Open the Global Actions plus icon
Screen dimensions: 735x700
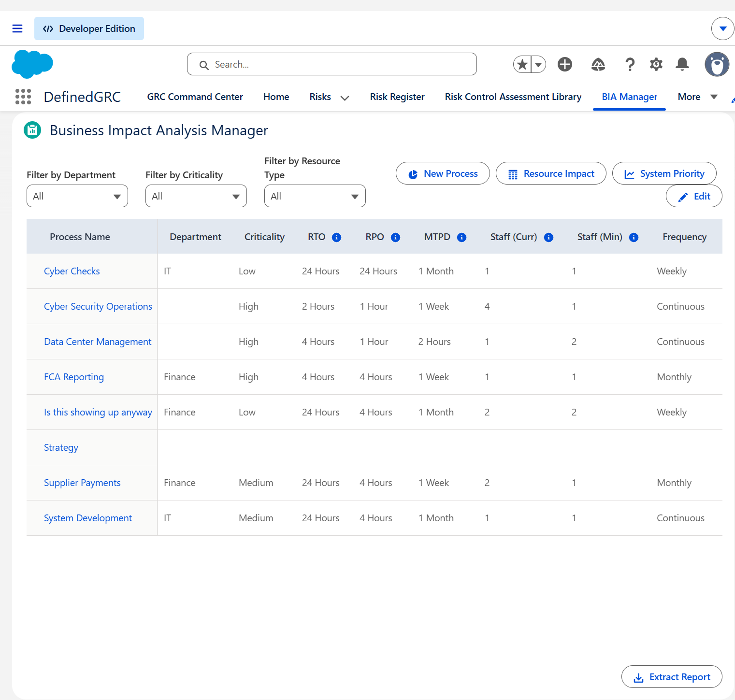pos(565,64)
